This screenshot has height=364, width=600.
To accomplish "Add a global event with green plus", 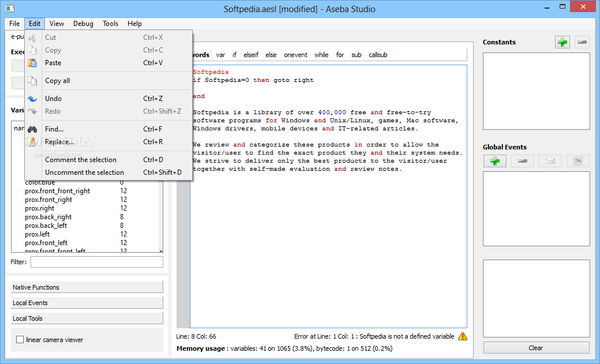I will (495, 161).
